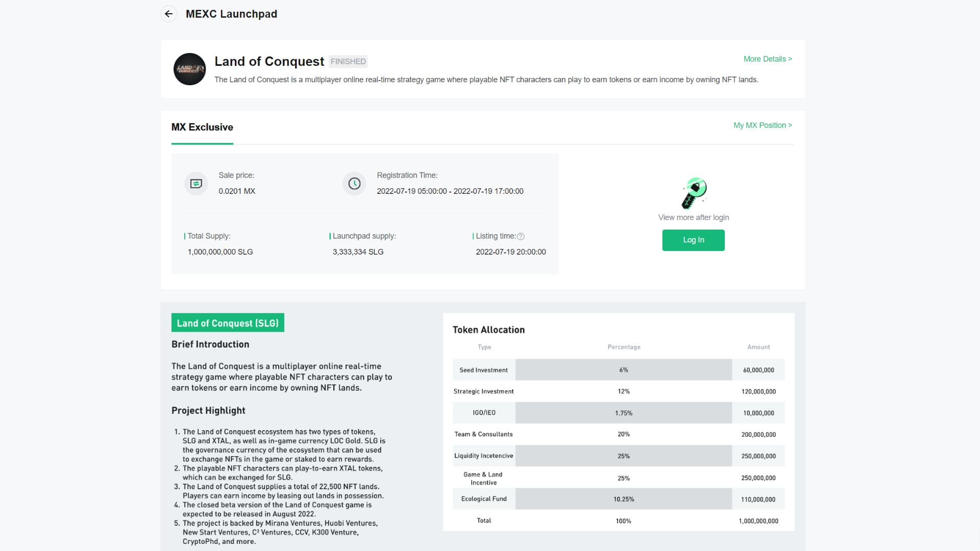This screenshot has width=980, height=551.
Task: Click the Liquidity Incetencive row label
Action: click(x=483, y=456)
